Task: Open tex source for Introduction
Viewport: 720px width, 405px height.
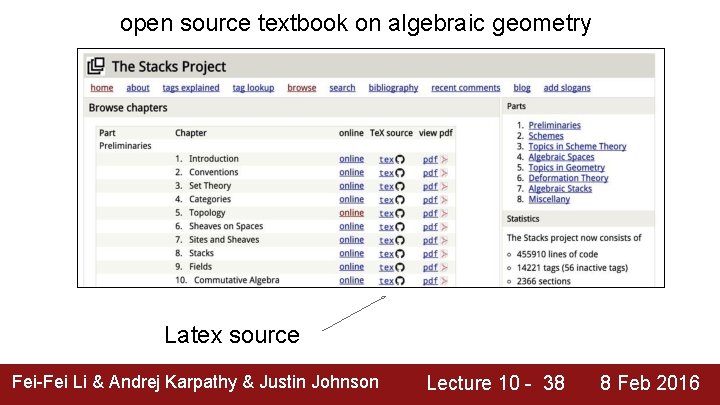Action: tap(386, 159)
